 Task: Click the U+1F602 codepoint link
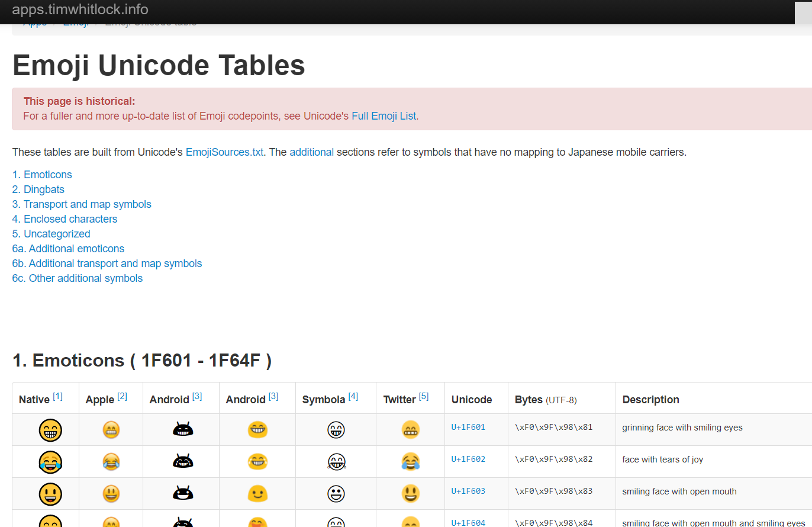[x=468, y=459]
